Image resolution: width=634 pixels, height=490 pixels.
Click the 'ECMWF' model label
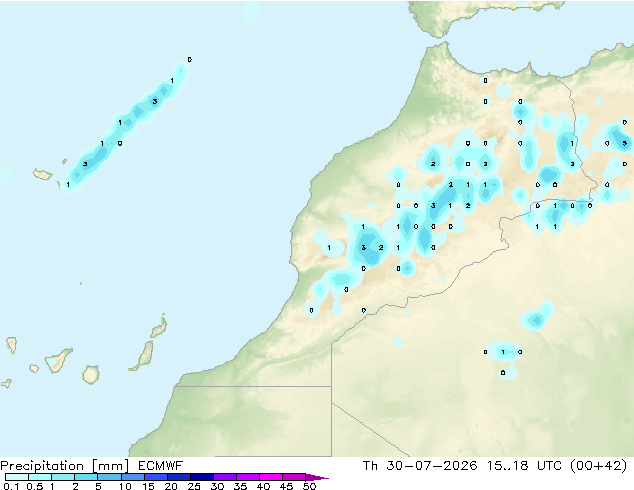pos(161,466)
